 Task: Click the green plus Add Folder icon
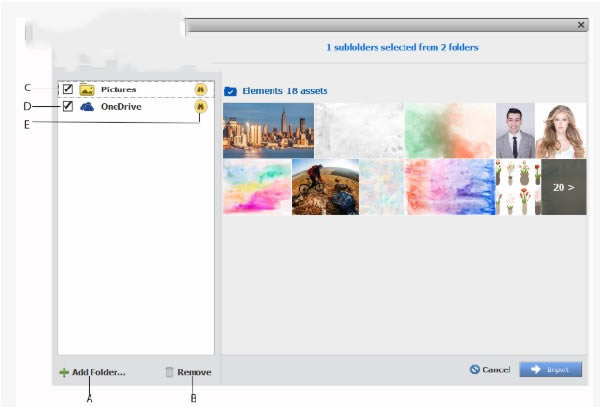(64, 372)
